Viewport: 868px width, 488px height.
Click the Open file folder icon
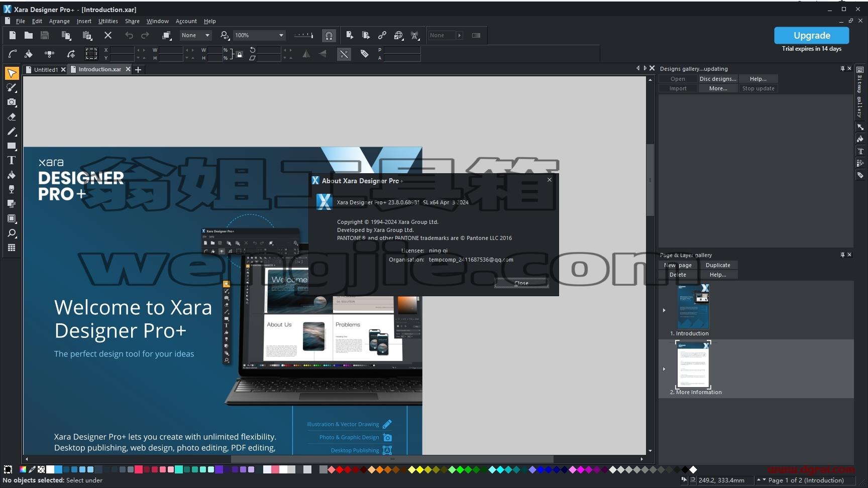29,35
